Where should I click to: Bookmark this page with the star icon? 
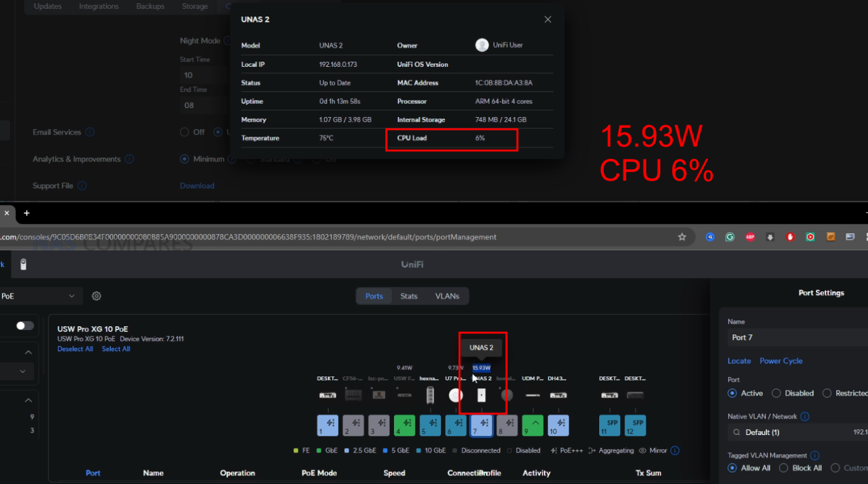pos(682,237)
